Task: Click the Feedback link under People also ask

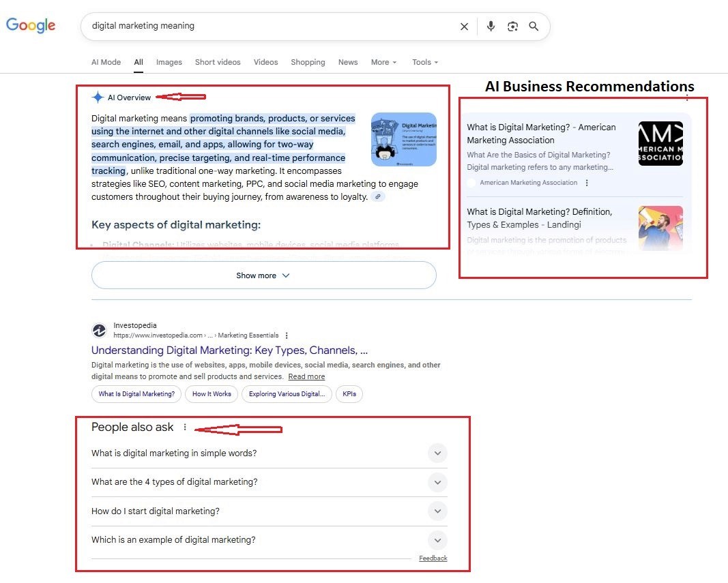Action: click(x=433, y=558)
